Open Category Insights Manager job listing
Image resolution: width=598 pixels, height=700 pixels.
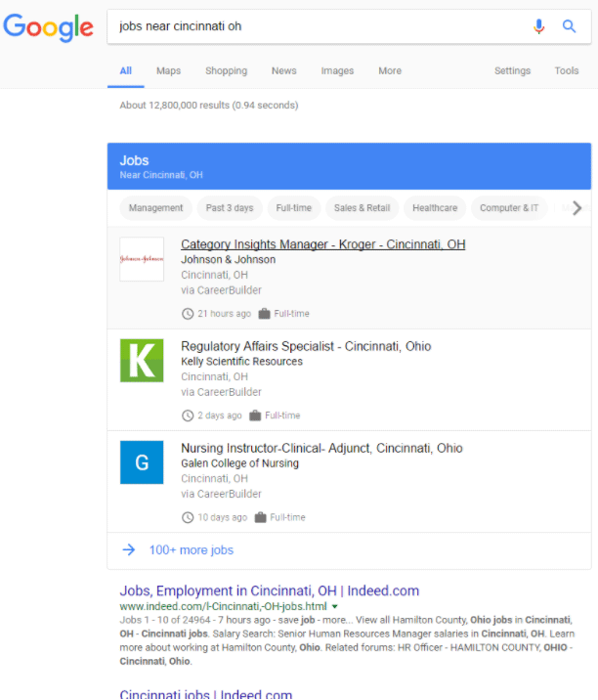point(322,244)
